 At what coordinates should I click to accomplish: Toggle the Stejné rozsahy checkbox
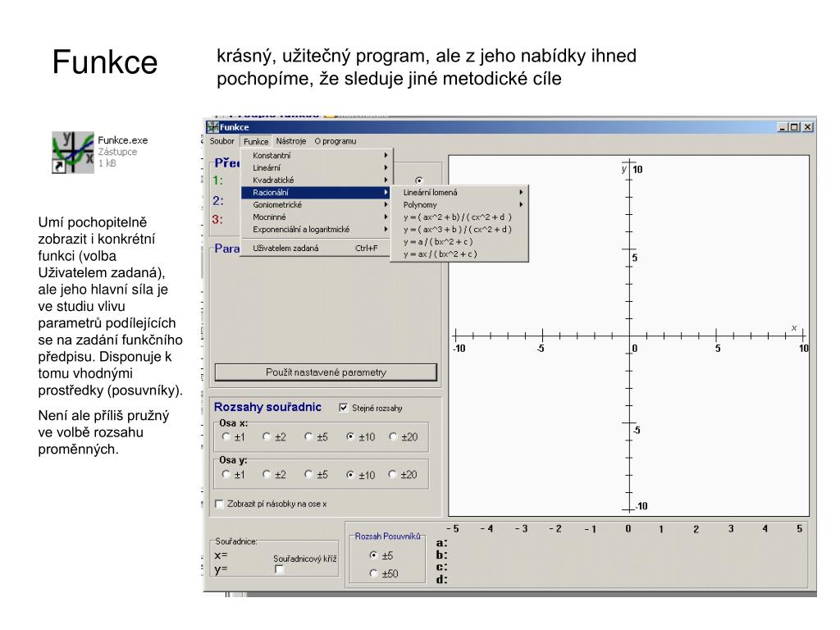click(344, 408)
